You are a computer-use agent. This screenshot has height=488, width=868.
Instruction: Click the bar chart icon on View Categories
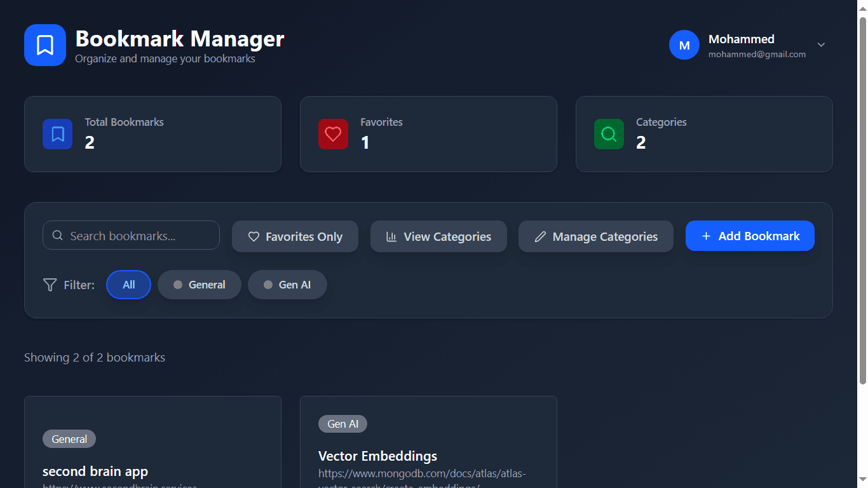[391, 236]
